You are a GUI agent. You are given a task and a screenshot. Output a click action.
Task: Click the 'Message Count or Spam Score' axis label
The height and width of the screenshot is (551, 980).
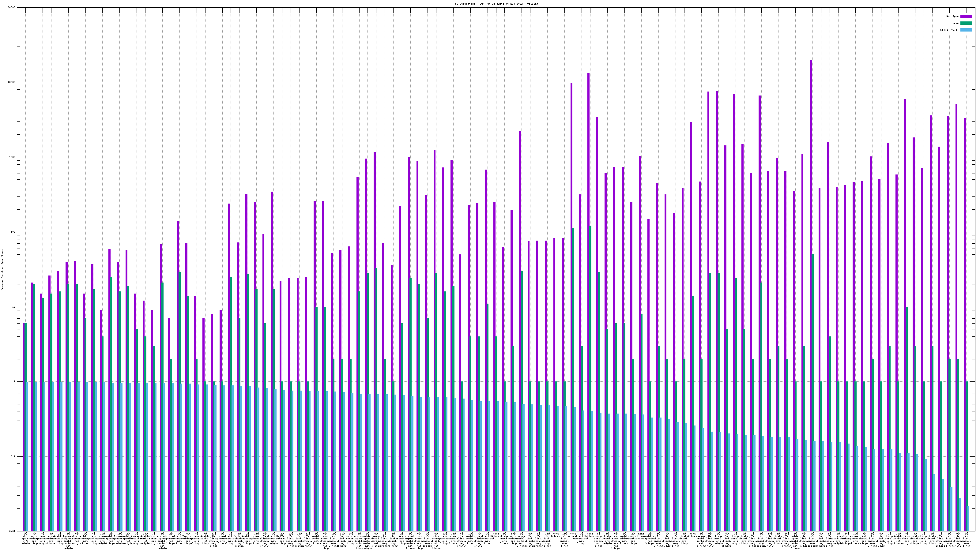(x=2, y=270)
